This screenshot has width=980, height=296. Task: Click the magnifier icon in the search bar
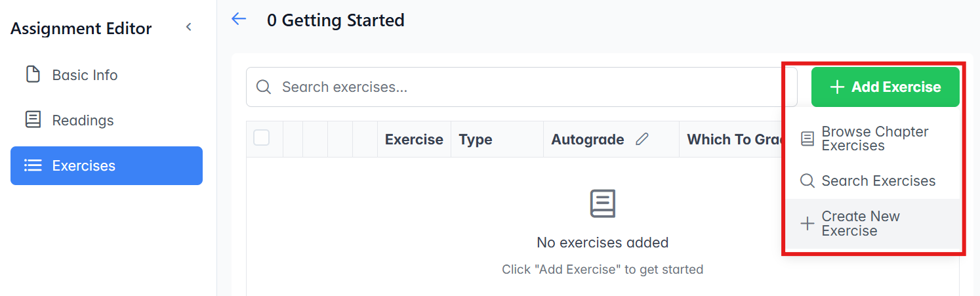[x=264, y=87]
